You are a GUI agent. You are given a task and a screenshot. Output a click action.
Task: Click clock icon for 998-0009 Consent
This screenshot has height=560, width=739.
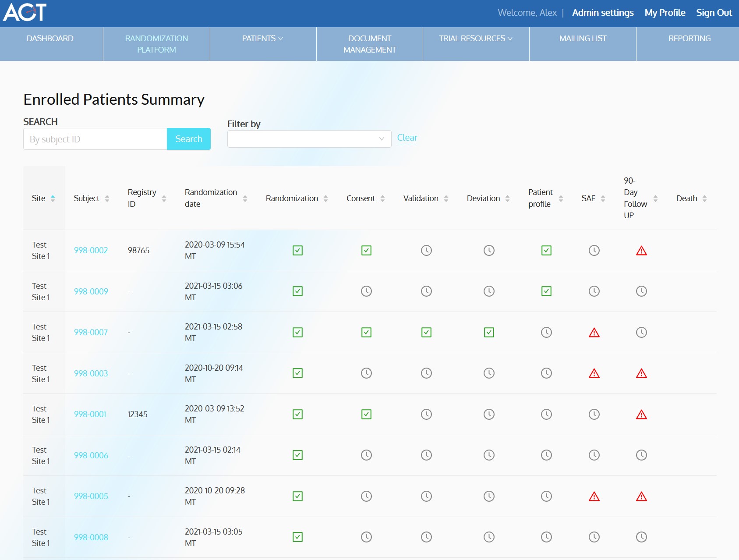[366, 291]
